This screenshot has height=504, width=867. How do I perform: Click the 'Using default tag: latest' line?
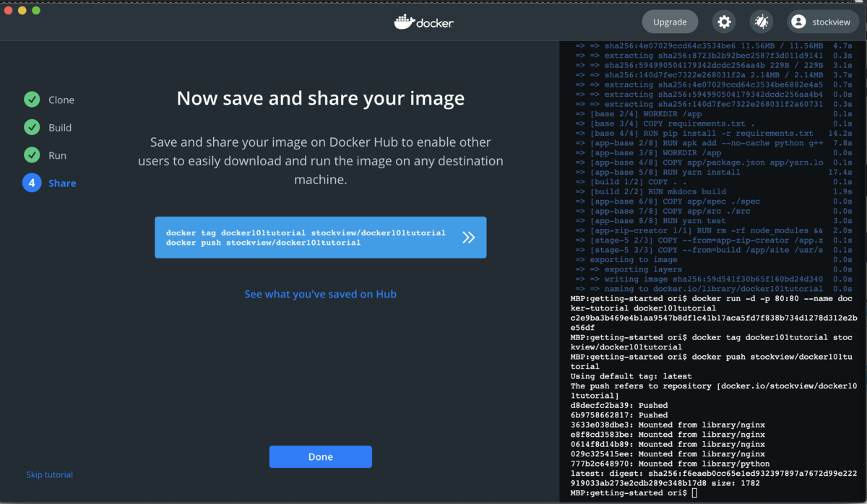pos(631,376)
